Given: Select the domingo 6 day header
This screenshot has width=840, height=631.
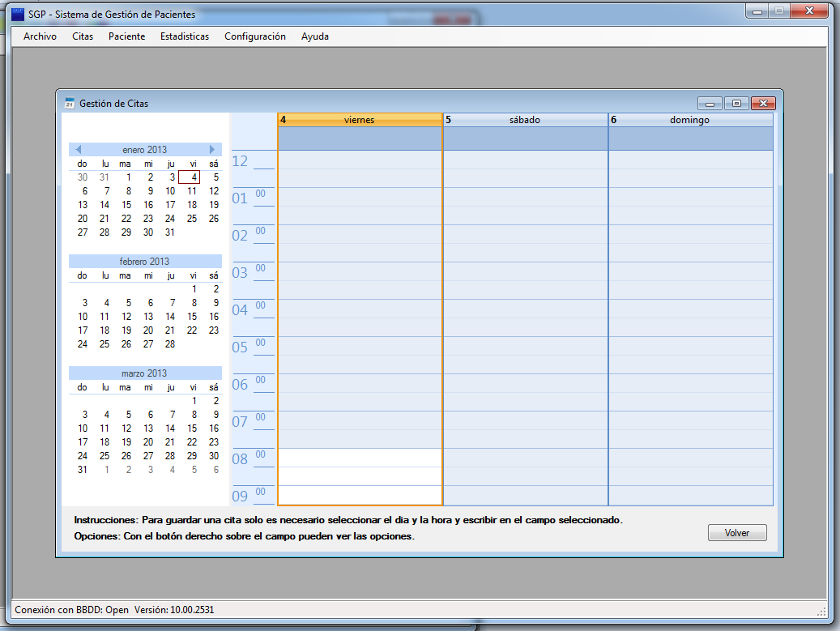Looking at the screenshot, I should [690, 120].
